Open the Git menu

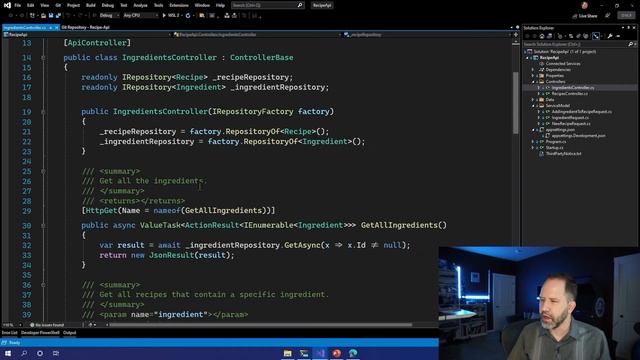pyautogui.click(x=58, y=5)
